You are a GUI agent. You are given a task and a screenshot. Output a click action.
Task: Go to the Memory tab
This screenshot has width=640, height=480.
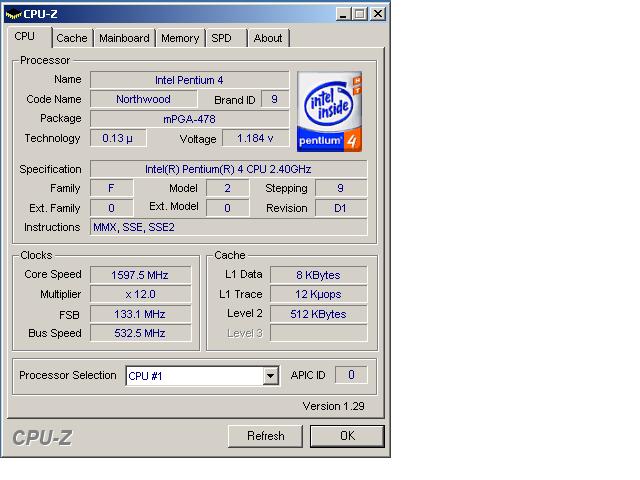click(180, 38)
